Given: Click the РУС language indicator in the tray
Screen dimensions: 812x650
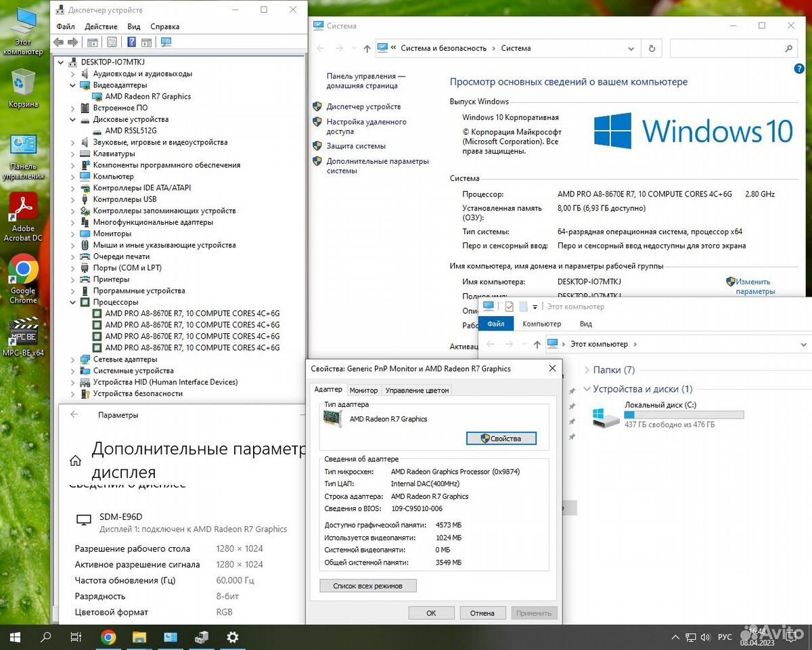Looking at the screenshot, I should [x=725, y=637].
